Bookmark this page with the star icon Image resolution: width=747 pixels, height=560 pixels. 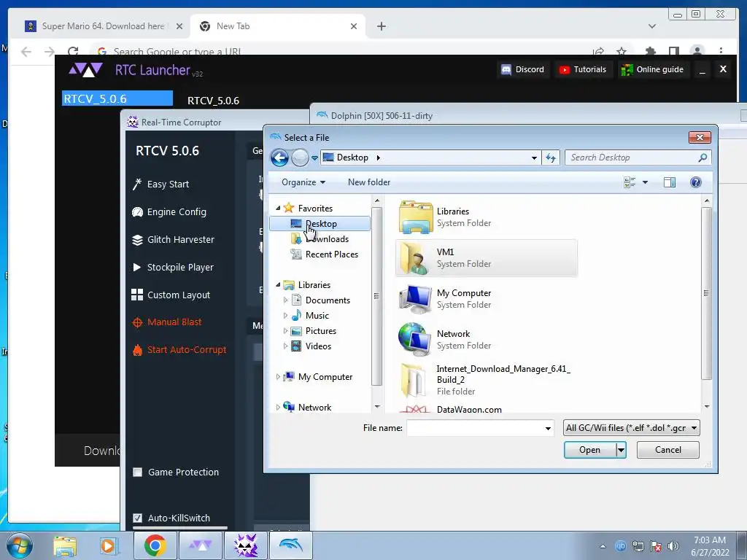[x=622, y=52]
